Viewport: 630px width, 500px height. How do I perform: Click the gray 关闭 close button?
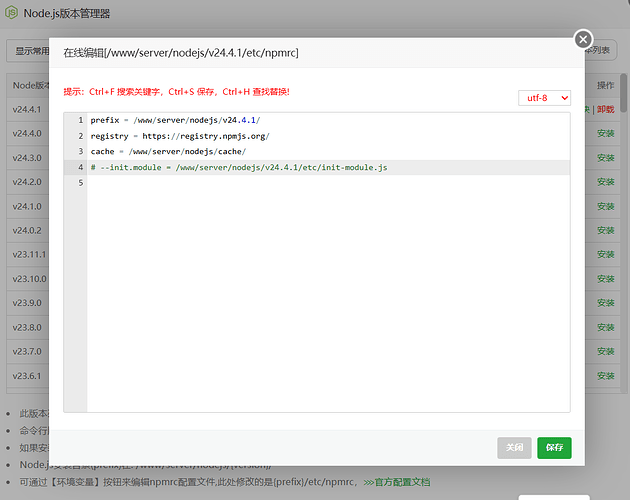[514, 447]
